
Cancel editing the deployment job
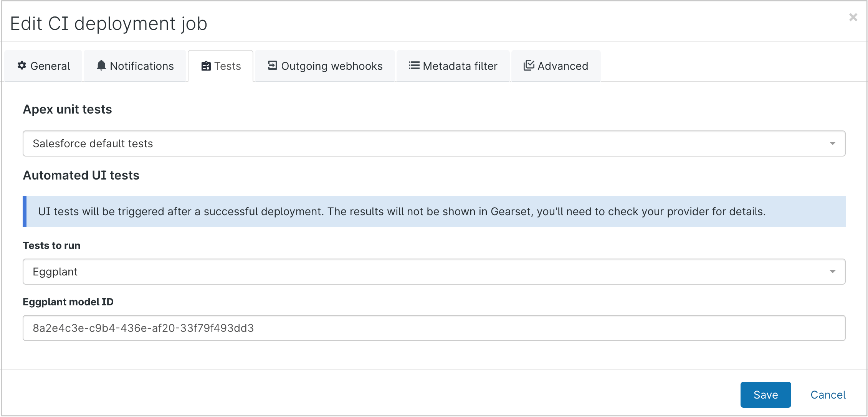[x=828, y=394]
